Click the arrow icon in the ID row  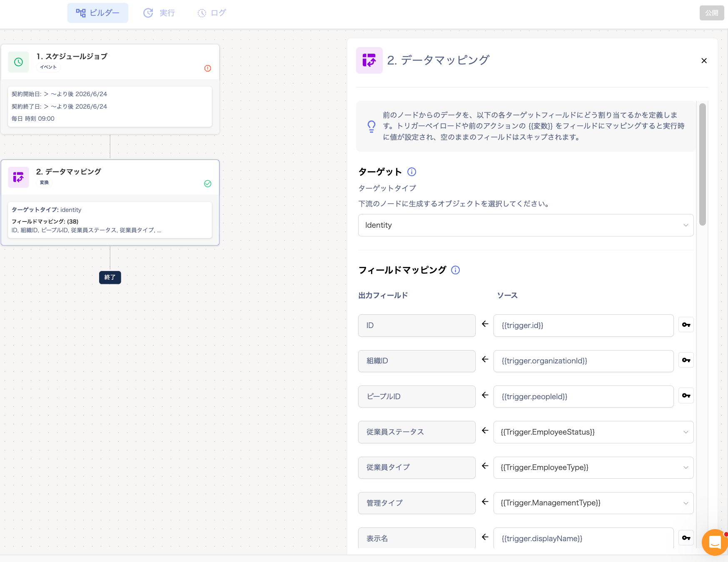click(485, 324)
